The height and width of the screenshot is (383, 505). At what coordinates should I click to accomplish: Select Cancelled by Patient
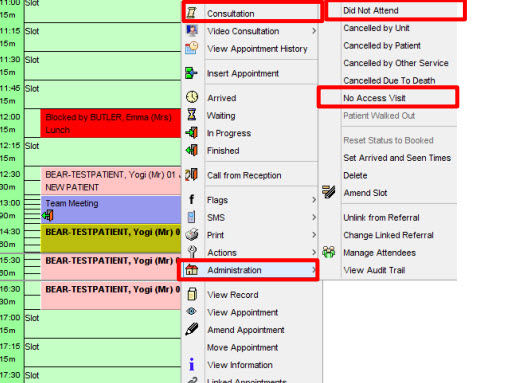[382, 46]
